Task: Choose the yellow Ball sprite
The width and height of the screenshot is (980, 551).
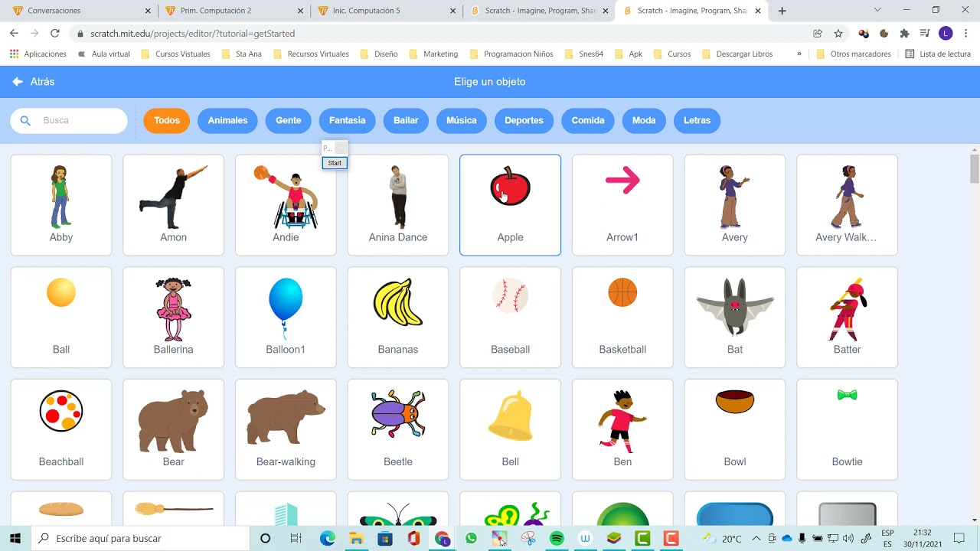Action: click(x=61, y=318)
